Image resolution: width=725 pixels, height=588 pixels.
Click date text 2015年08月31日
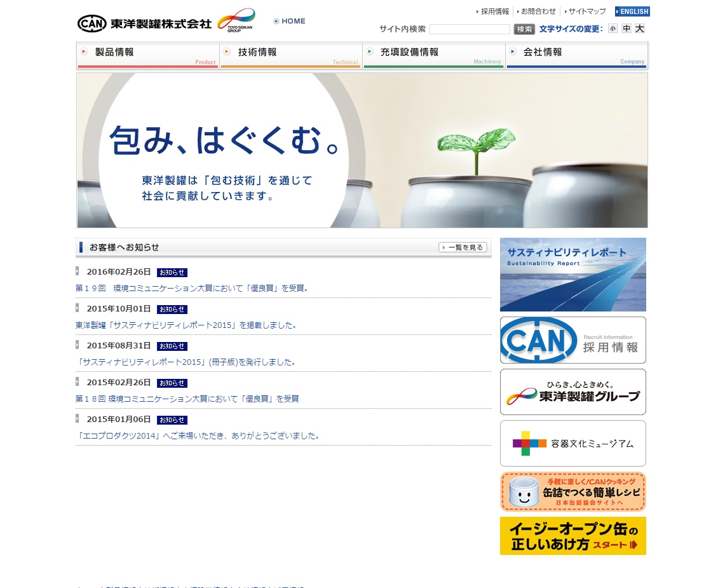119,346
